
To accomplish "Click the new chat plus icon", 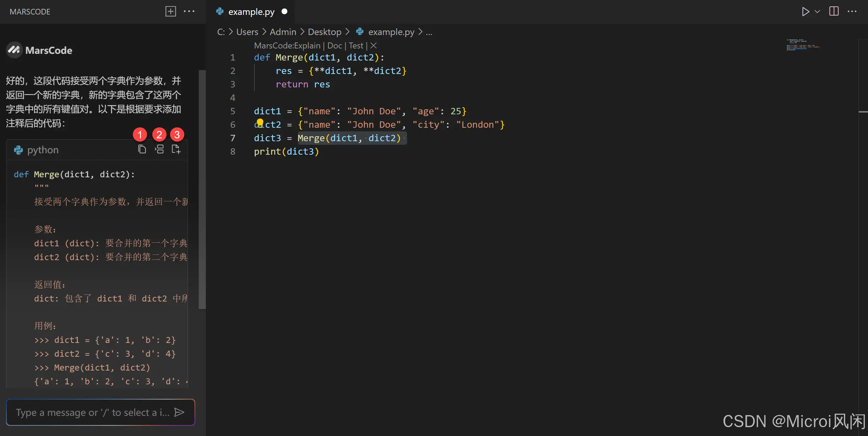I will click(170, 11).
